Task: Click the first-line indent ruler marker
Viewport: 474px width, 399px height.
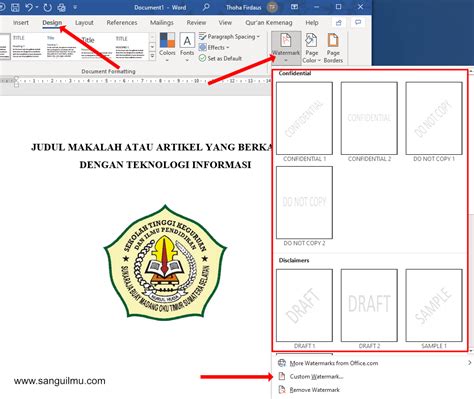Action: tap(16, 78)
